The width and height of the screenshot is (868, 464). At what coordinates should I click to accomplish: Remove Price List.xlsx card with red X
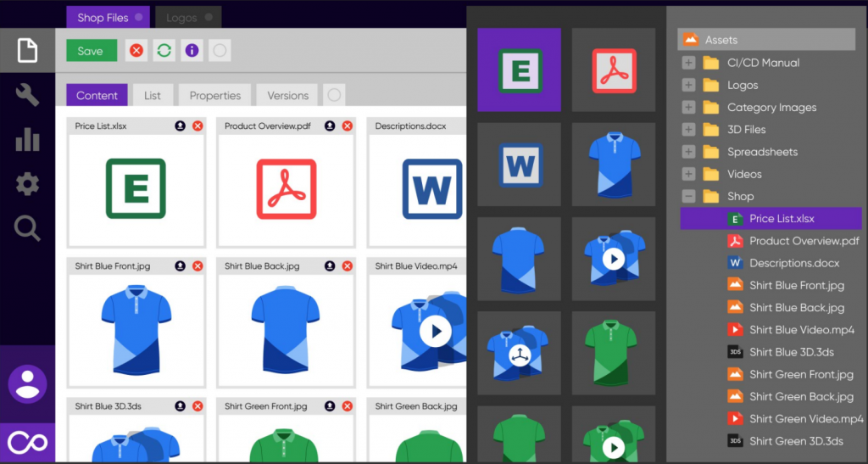(x=197, y=126)
